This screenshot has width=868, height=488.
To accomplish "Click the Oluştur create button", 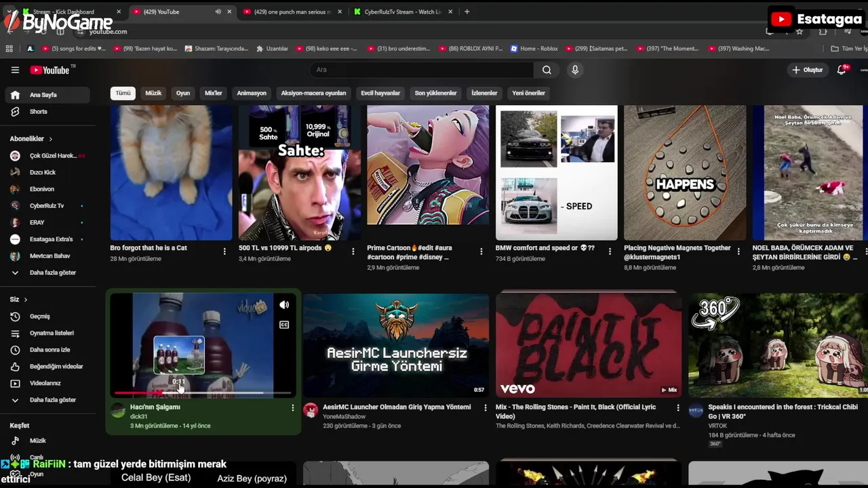I will click(807, 70).
